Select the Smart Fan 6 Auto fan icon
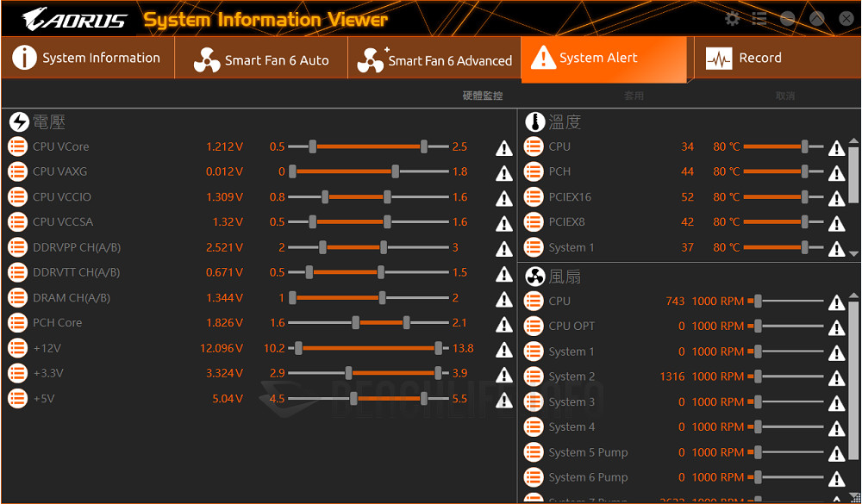862x504 pixels. (x=207, y=61)
